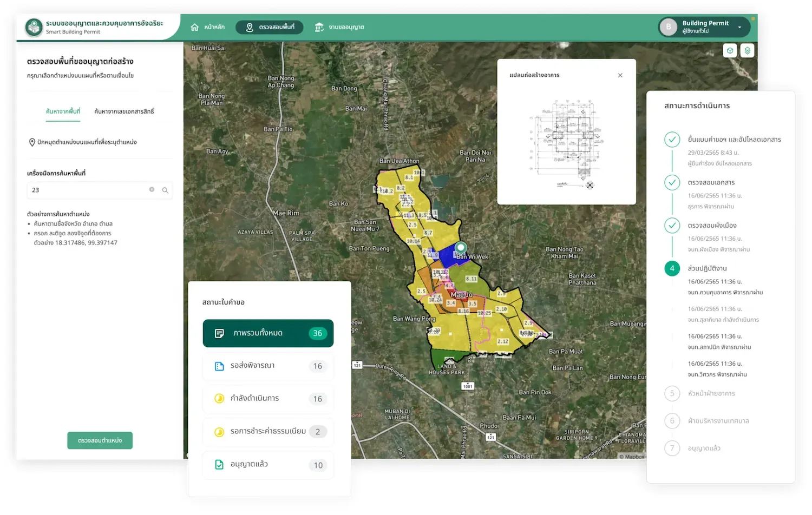Close the building plan popup
The image size is (812, 515).
(620, 75)
